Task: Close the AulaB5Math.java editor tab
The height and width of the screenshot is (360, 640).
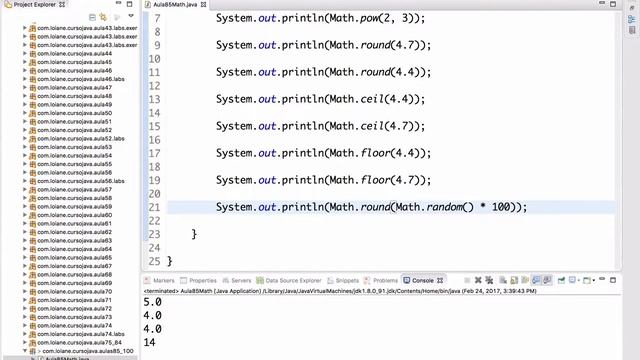Action: (203, 4)
